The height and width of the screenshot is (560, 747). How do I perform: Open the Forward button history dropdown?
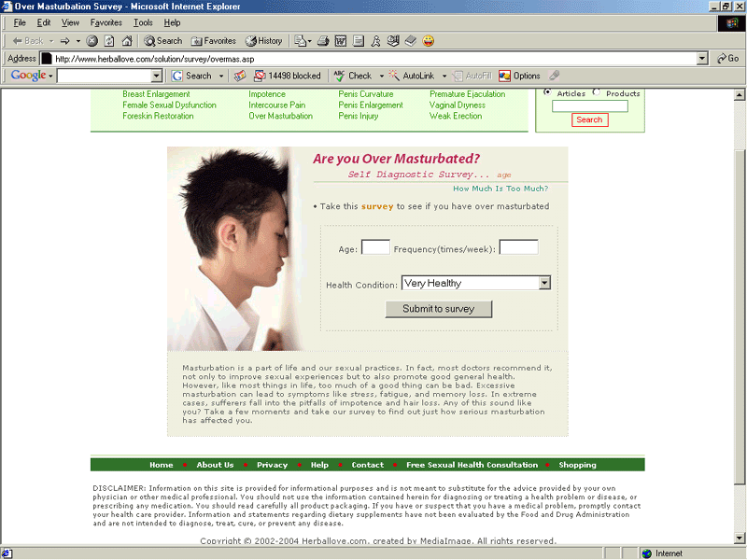click(x=78, y=41)
